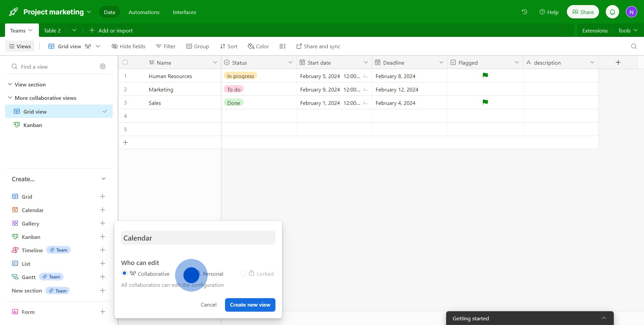Switch to the Automations tab
This screenshot has width=644, height=325.
144,12
